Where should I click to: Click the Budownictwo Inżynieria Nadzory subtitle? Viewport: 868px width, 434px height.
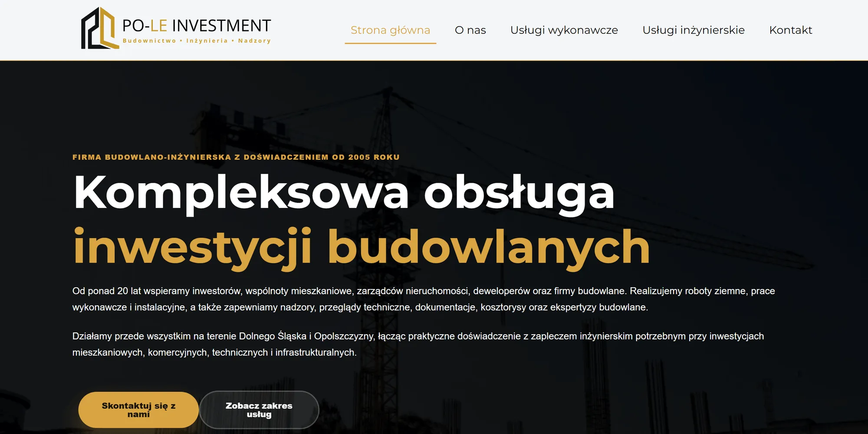point(197,41)
